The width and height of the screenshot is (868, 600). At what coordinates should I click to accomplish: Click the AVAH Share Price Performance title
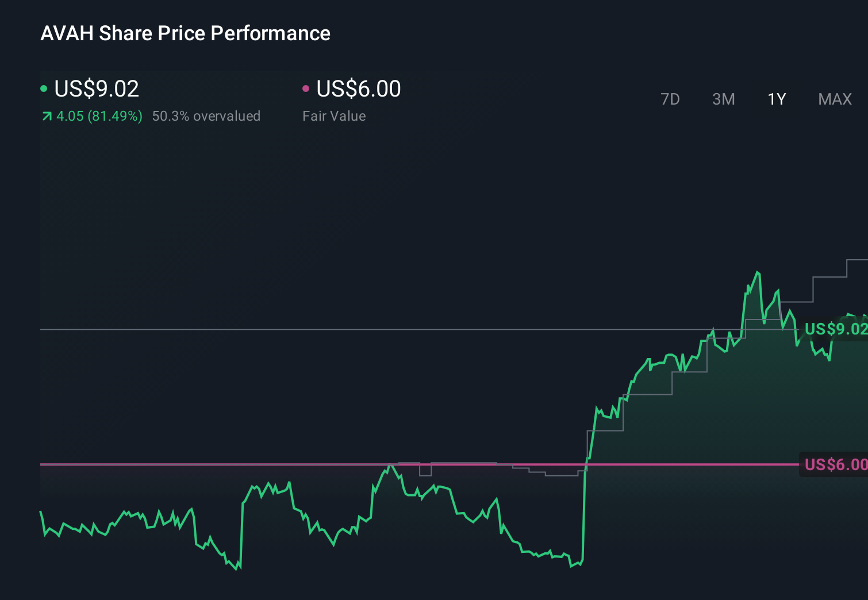185,33
